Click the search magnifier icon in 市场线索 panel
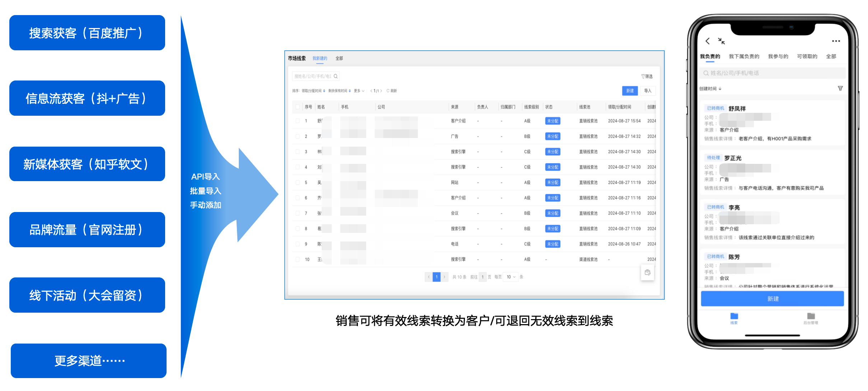 coord(336,76)
